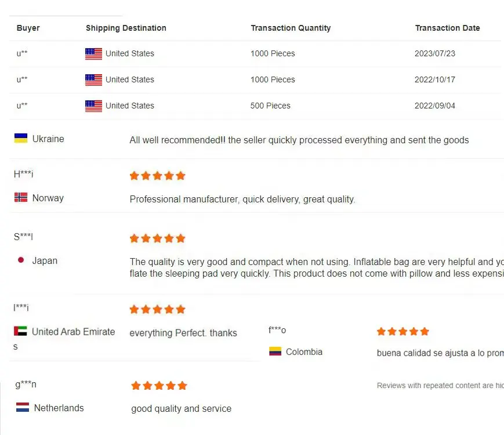The height and width of the screenshot is (435, 504).
Task: Click the star rating above Japan review
Action: click(x=157, y=238)
